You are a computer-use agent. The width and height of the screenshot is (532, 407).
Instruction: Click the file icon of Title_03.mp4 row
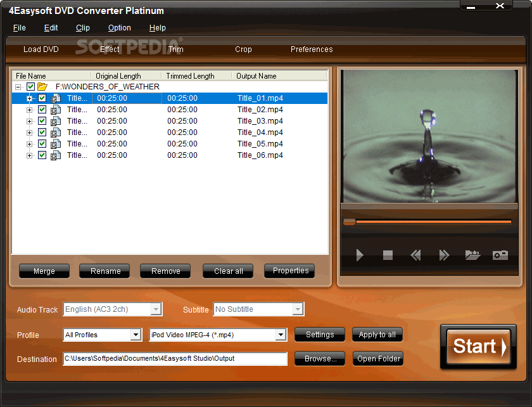pos(56,121)
